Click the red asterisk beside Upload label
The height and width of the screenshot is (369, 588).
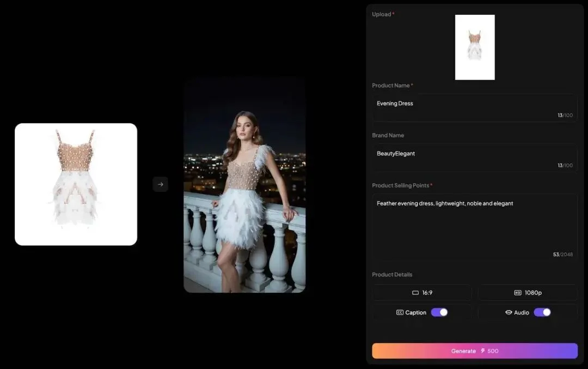pos(393,13)
